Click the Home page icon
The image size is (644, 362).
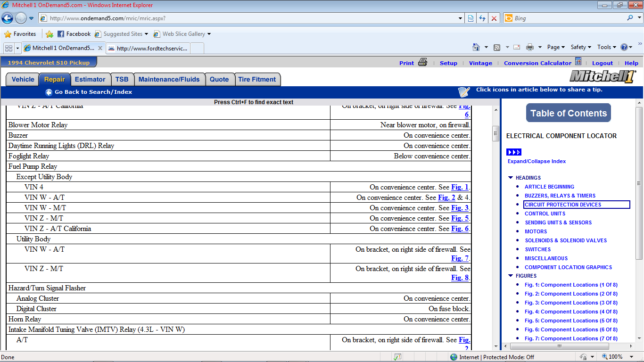476,47
